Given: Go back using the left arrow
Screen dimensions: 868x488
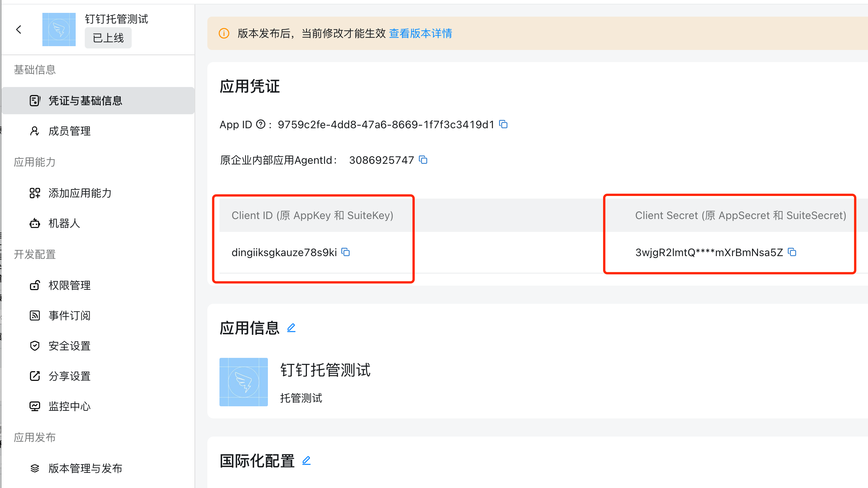Looking at the screenshot, I should [x=19, y=30].
